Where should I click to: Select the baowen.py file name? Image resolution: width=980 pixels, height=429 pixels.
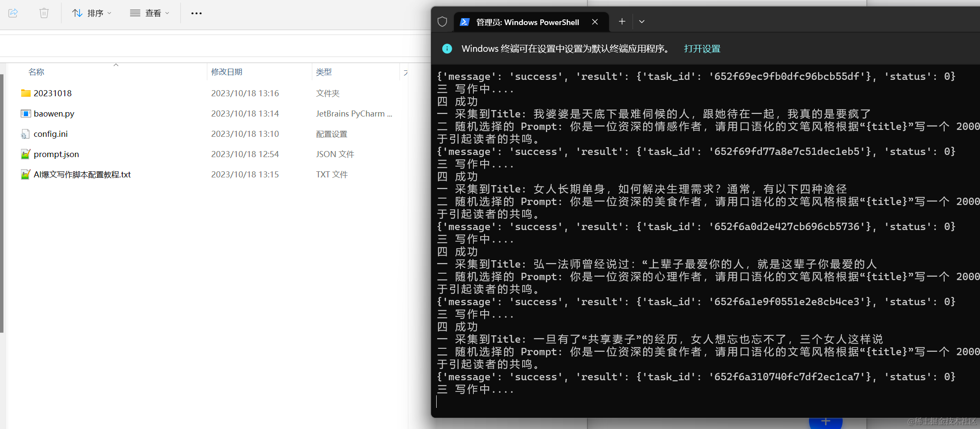54,114
